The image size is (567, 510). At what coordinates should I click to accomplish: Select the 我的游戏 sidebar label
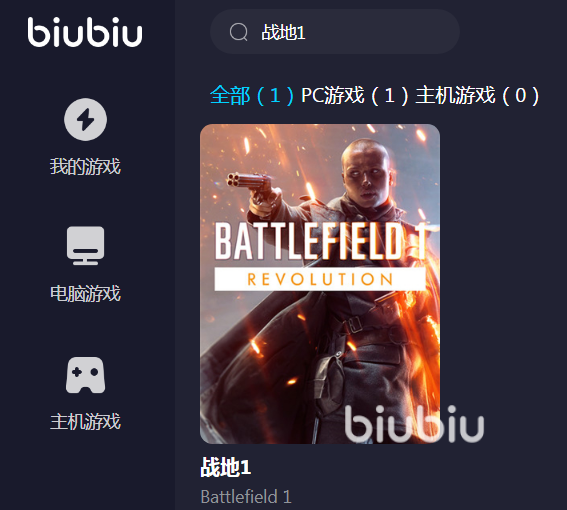[x=85, y=167]
